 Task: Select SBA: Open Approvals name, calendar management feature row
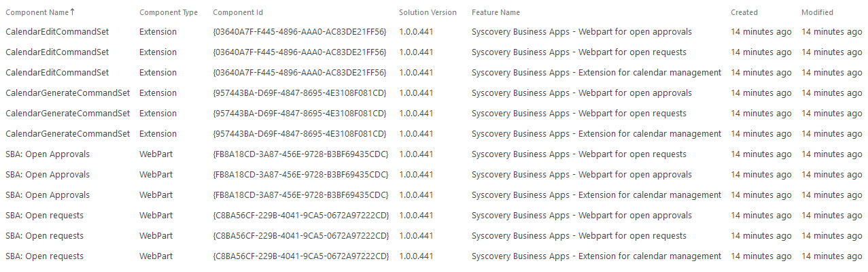(x=48, y=195)
